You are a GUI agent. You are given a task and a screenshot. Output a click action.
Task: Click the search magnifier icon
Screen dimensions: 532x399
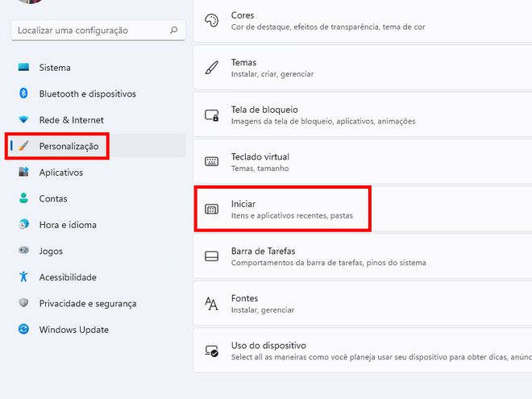(174, 30)
